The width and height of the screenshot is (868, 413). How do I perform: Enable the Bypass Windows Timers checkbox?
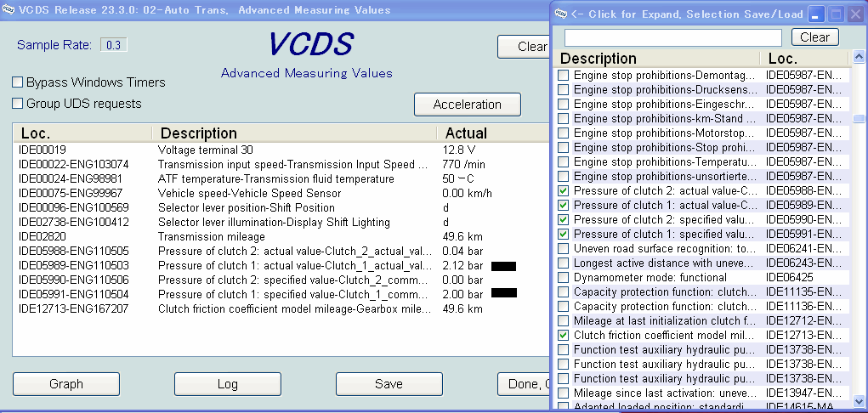pos(18,82)
